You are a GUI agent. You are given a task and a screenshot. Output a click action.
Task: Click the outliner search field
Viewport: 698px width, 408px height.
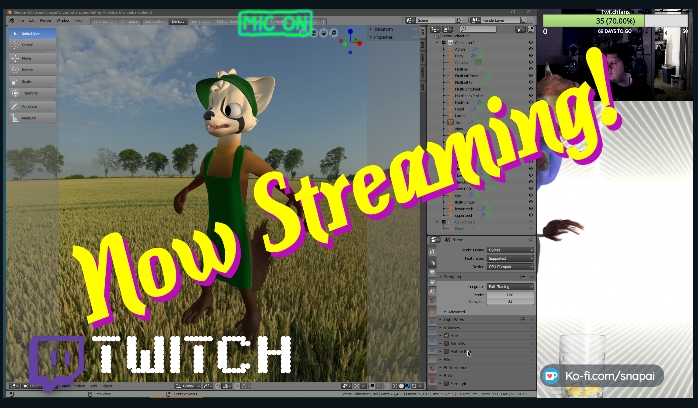(x=478, y=29)
